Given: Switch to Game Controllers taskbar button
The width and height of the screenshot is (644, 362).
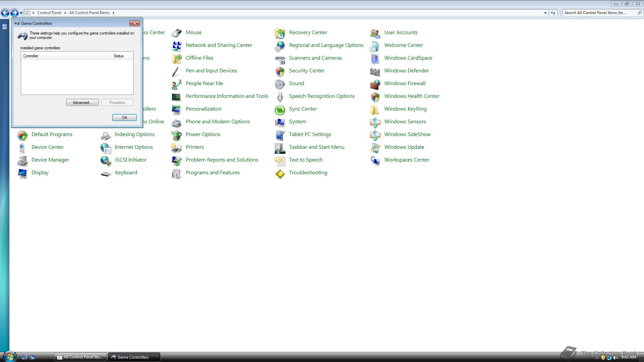Looking at the screenshot, I should pos(134,357).
